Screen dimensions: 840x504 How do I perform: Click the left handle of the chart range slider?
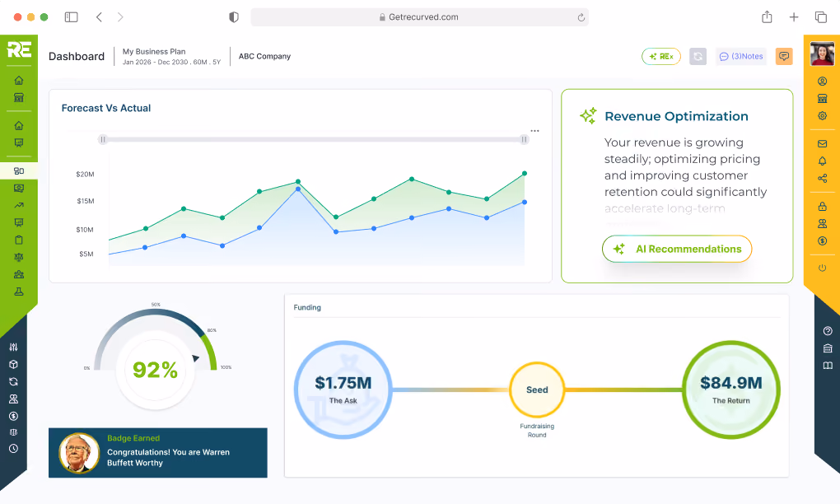coord(102,139)
